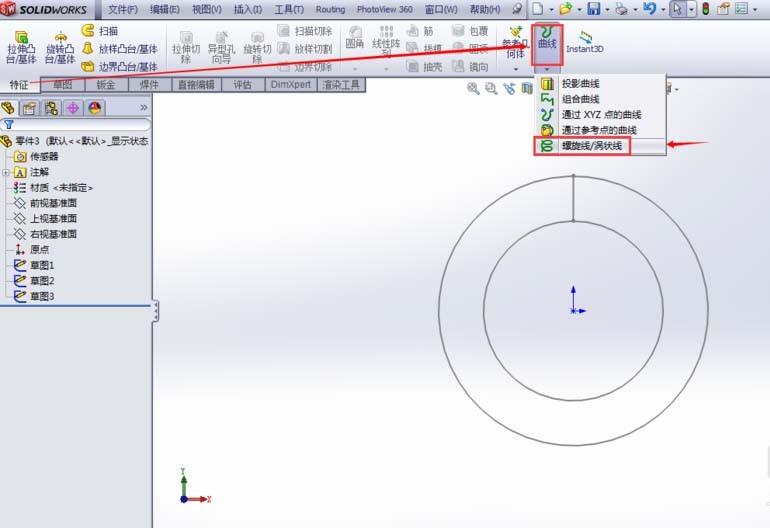Expand the 参考几何体 dropdown arrow
The height and width of the screenshot is (528, 770).
(x=516, y=69)
